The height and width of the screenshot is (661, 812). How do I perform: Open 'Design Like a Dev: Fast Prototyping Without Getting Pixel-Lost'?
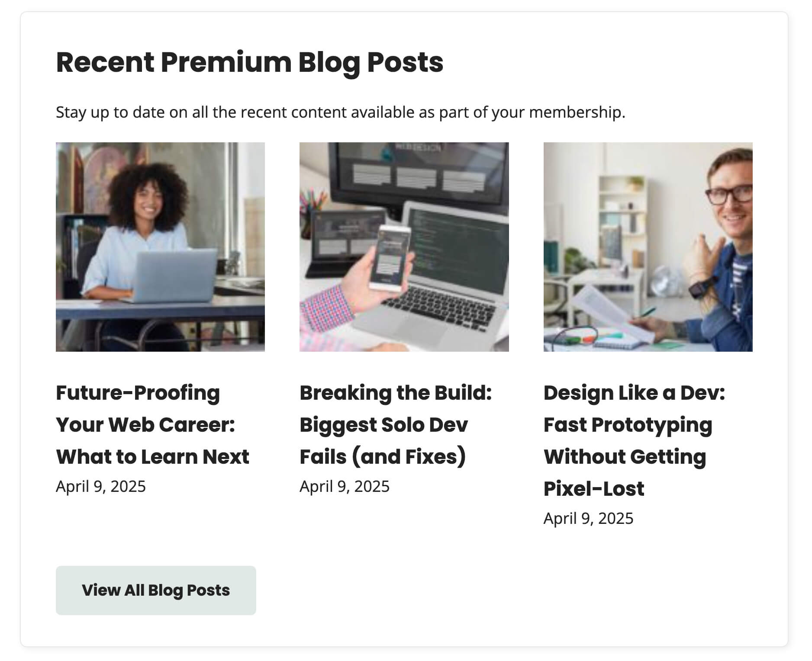click(x=634, y=440)
